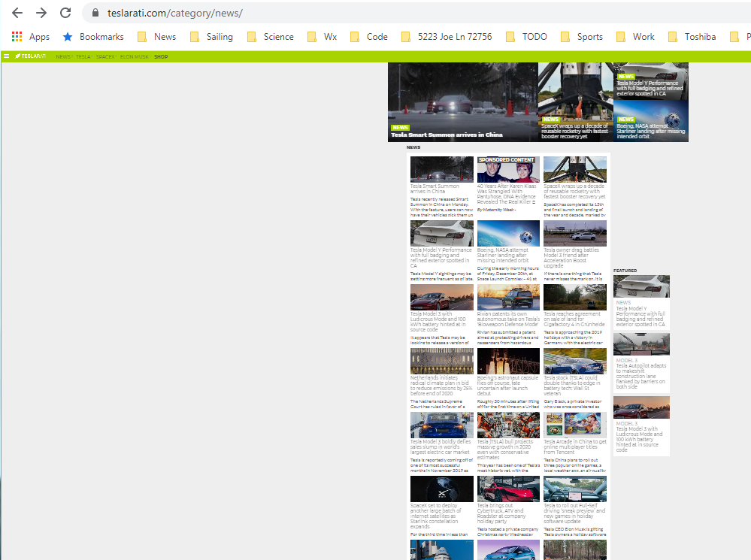
Task: Open the ELON MUSK site menu
Action: (x=135, y=56)
